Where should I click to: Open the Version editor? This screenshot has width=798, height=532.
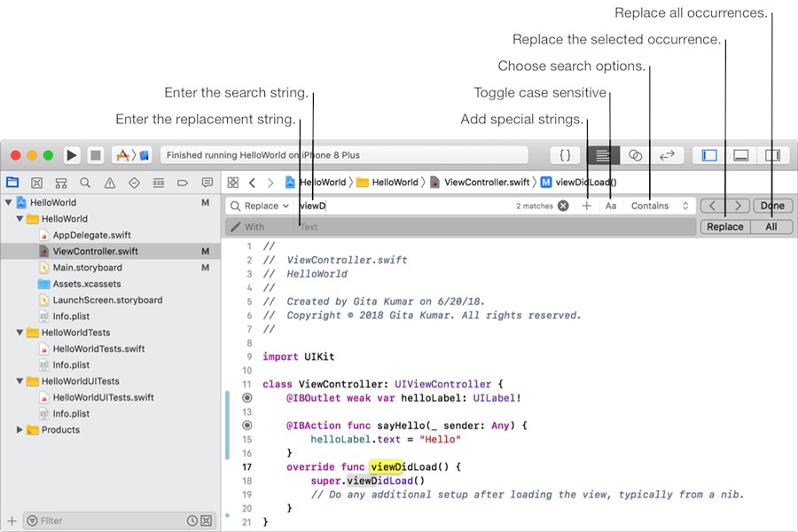667,155
